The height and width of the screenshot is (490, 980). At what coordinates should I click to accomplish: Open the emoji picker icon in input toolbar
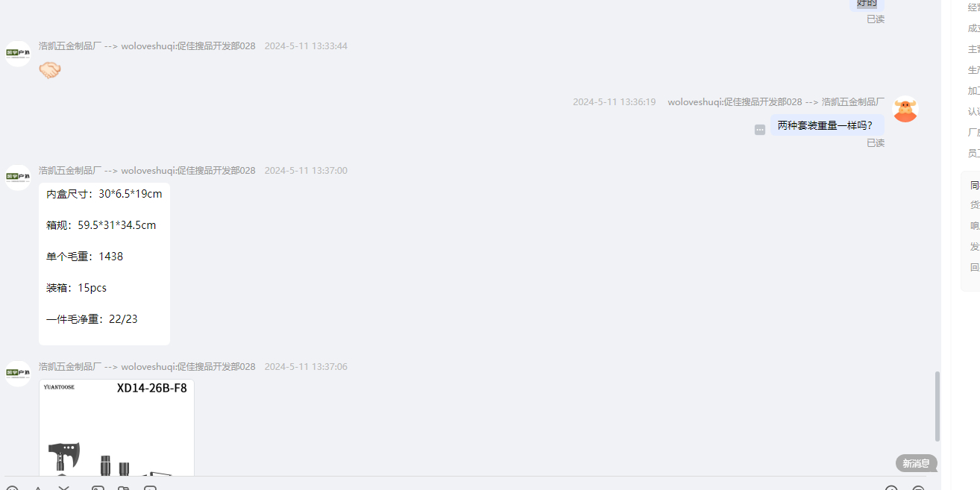coord(12,489)
